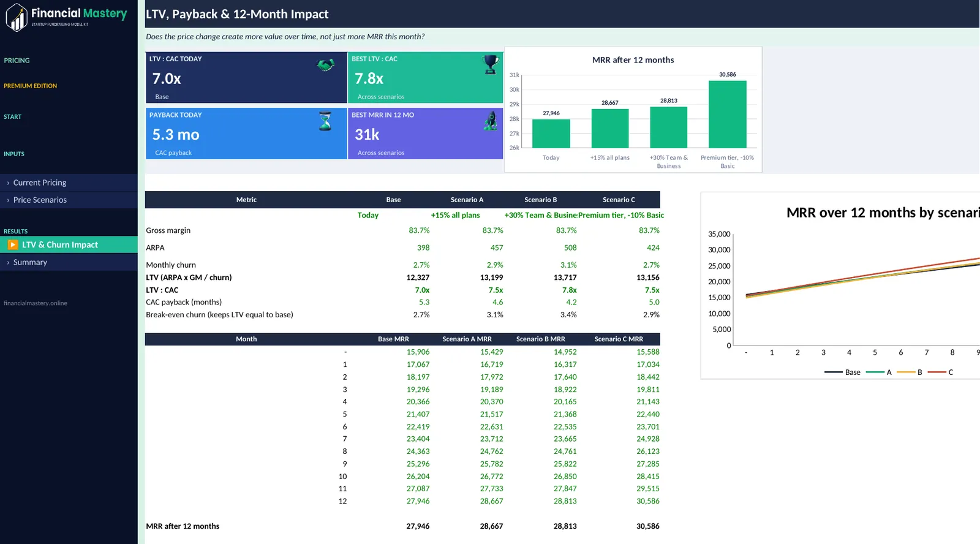Select the 30,586 Premium tier bar
980x544 pixels.
tap(728, 114)
